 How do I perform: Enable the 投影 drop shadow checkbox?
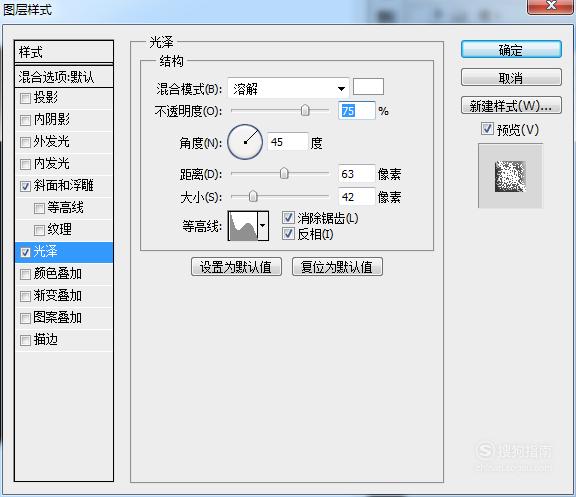[25, 98]
